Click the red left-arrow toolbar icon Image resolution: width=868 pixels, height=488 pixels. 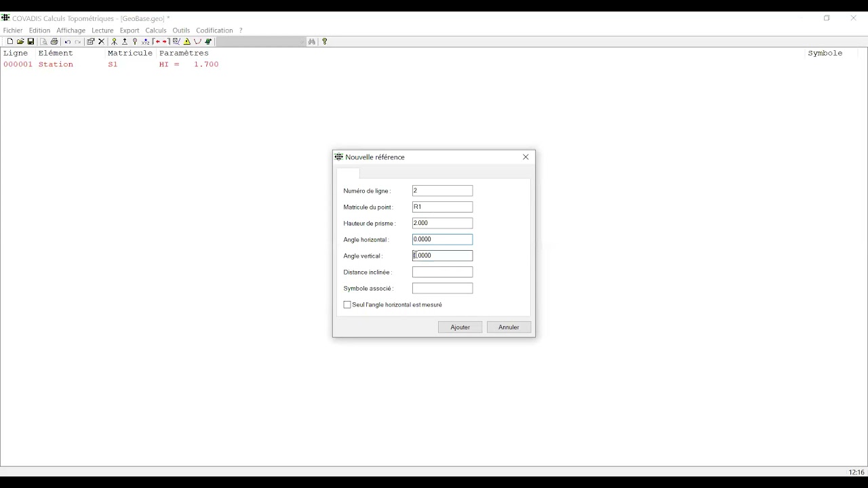156,41
